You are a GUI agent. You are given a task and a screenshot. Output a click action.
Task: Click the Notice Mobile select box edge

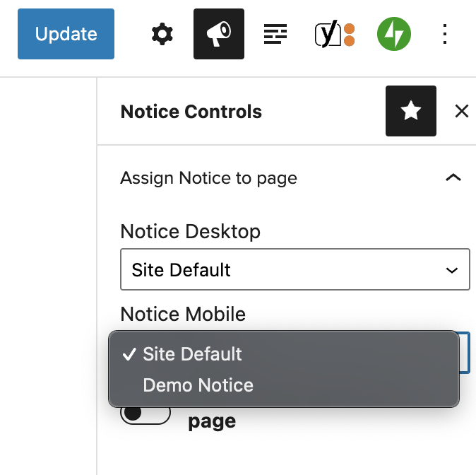coord(464,353)
